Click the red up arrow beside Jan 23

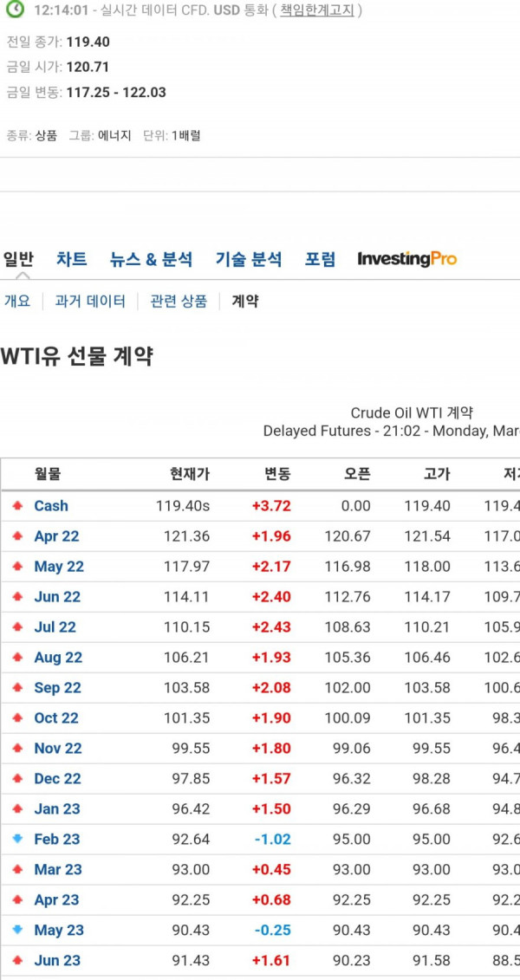[x=17, y=808]
